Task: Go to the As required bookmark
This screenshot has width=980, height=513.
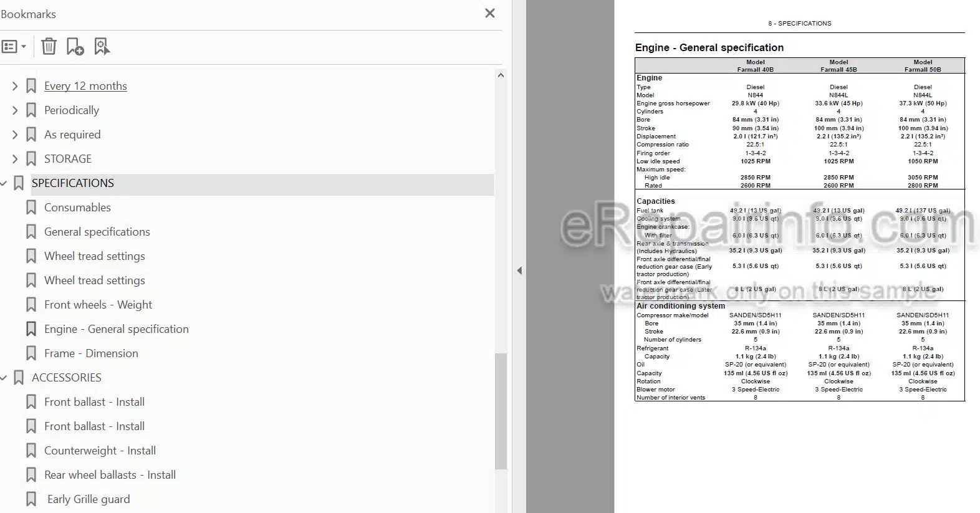Action: click(x=72, y=135)
